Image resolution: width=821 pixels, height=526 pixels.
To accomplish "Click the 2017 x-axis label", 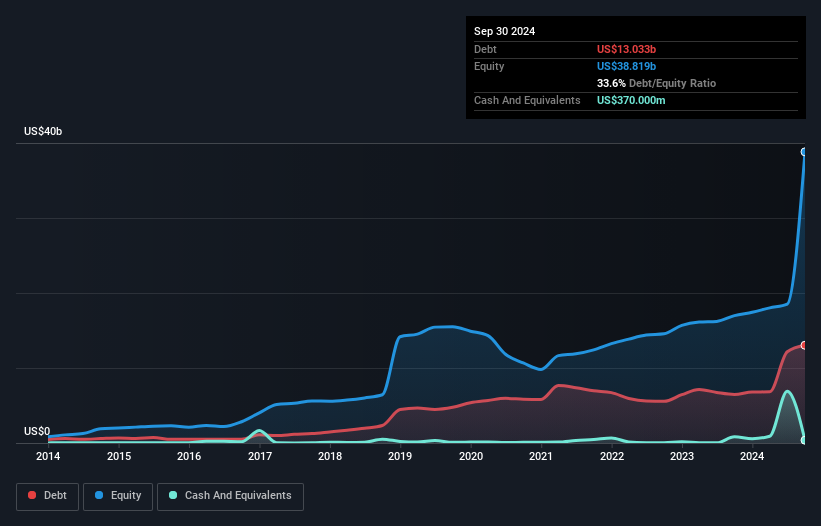I will 260,456.
